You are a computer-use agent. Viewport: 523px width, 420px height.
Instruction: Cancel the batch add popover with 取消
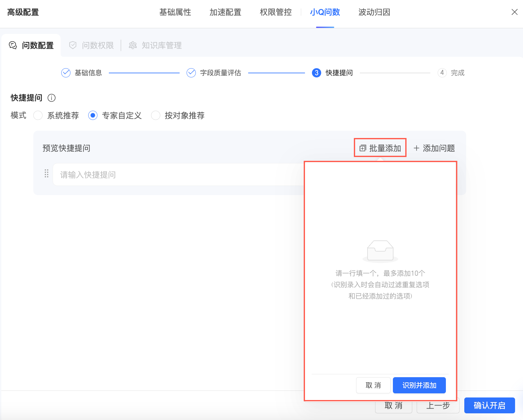tap(373, 385)
